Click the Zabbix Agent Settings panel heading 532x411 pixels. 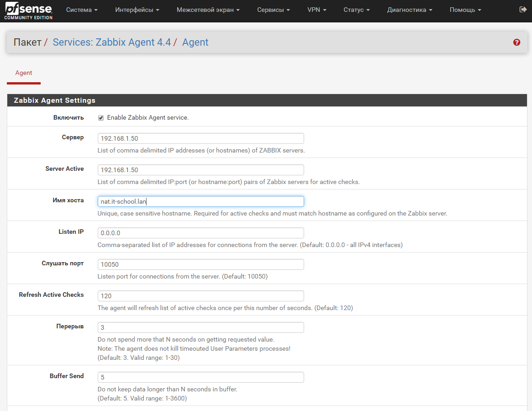coord(267,100)
